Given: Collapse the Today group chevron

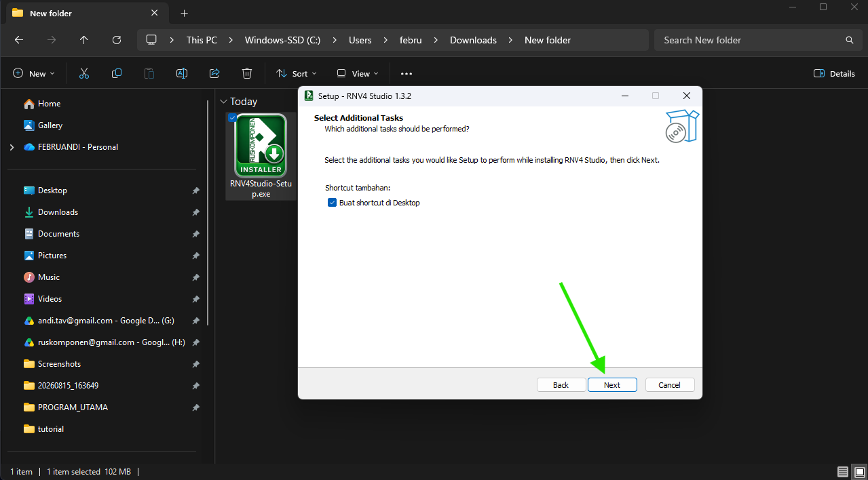Looking at the screenshot, I should click(223, 102).
